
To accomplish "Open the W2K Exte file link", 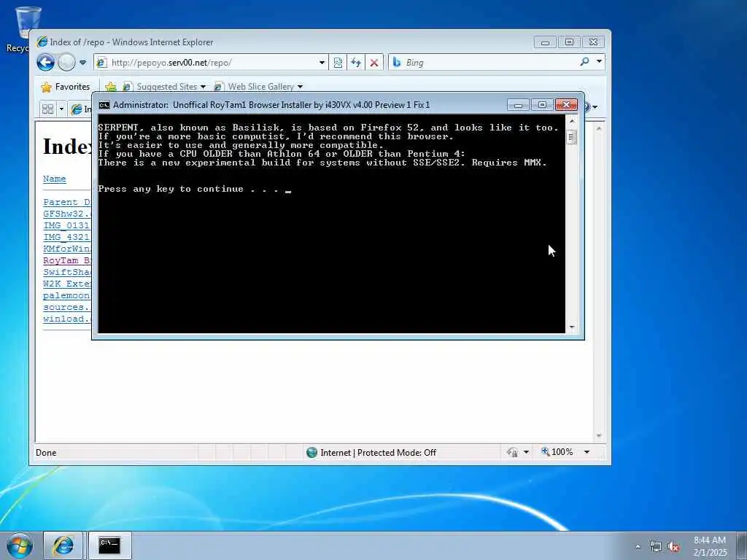I will pos(66,284).
